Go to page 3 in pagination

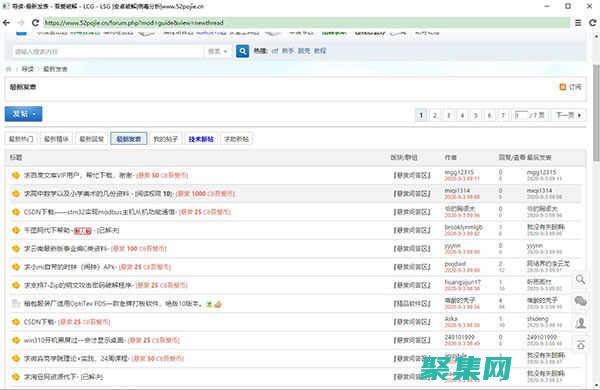[x=448, y=115]
